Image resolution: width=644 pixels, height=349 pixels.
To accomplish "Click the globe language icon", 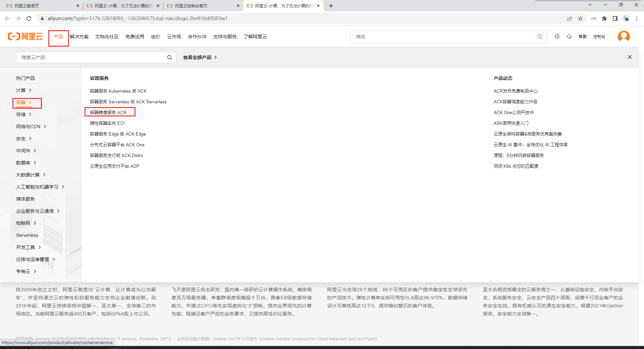I will tap(557, 36).
